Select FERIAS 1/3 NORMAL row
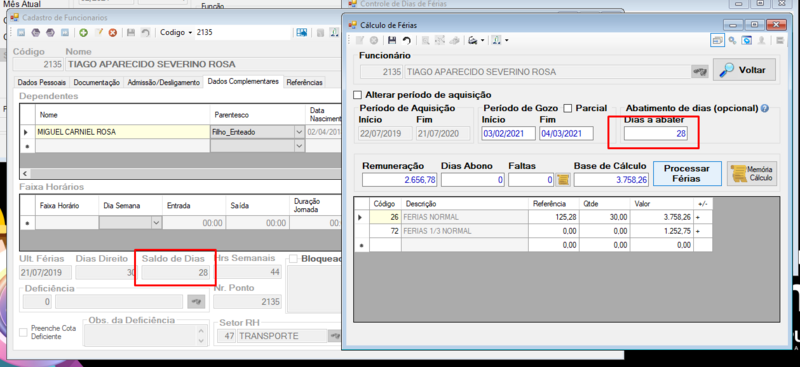The height and width of the screenshot is (367, 800). (x=533, y=231)
